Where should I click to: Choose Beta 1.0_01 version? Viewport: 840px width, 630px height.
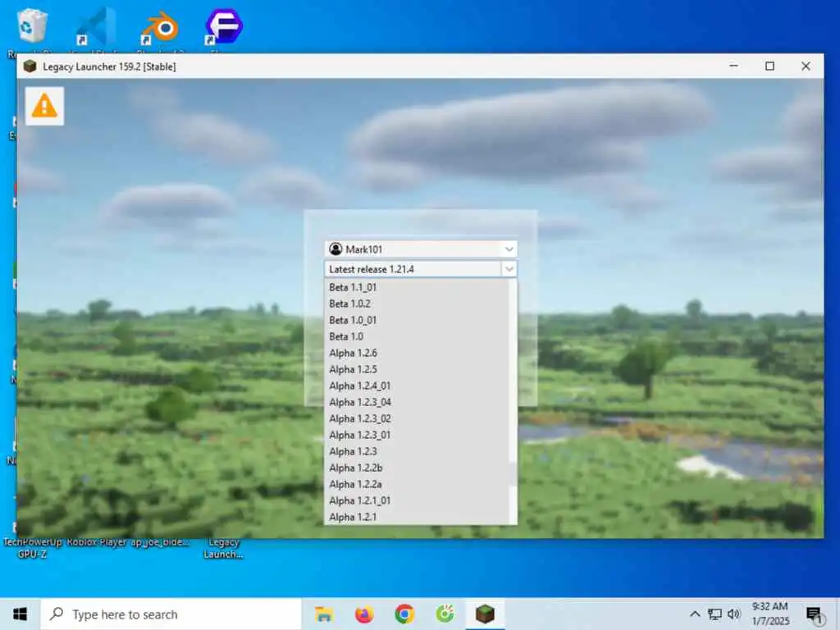coord(416,320)
